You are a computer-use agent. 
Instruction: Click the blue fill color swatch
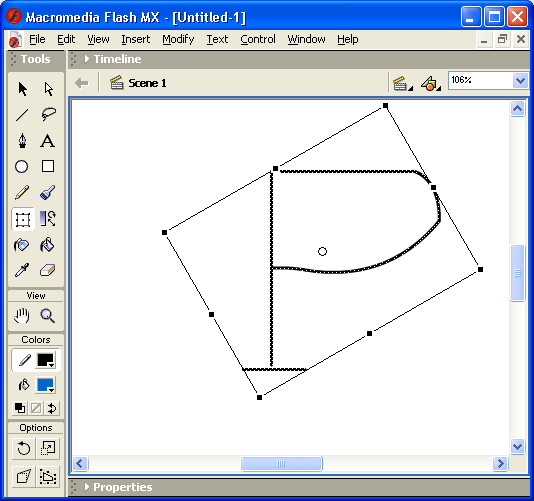[45, 386]
